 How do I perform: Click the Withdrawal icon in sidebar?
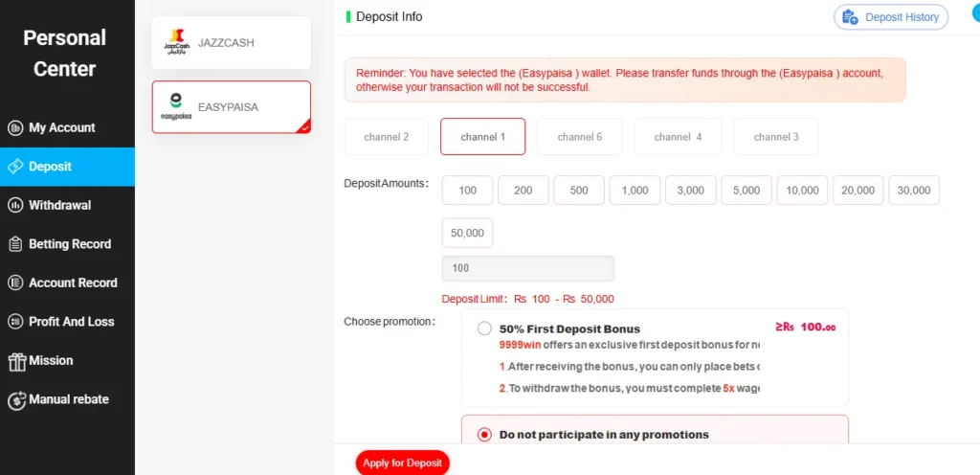coord(15,206)
